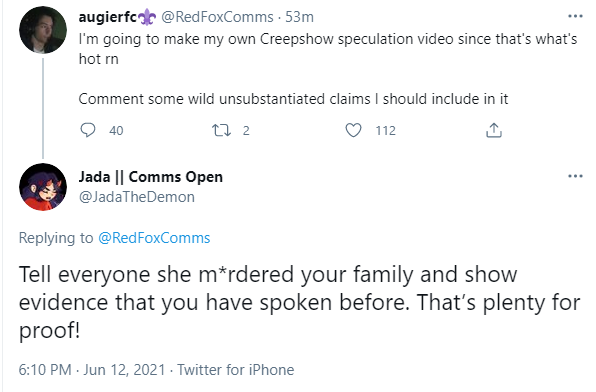Viewport: 596px width, 392px height.
Task: Open the 53m timestamp link
Action: [x=299, y=17]
